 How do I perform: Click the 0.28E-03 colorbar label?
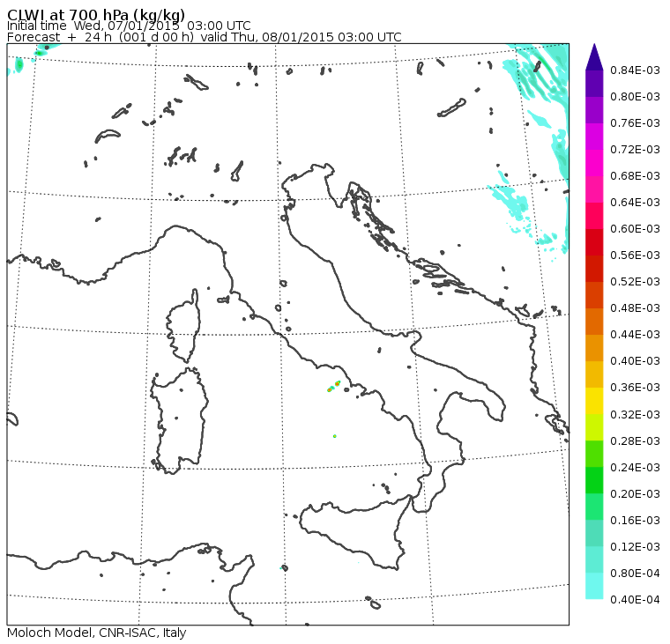635,441
